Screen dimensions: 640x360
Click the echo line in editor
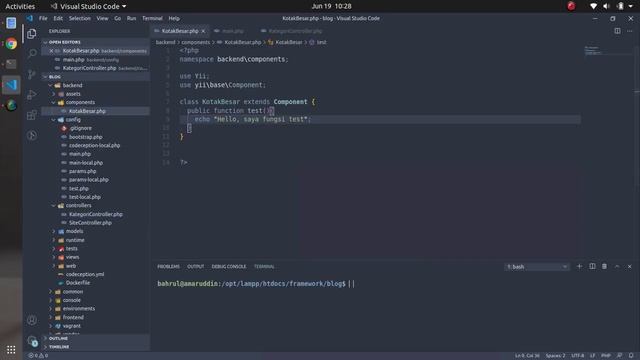(x=252, y=119)
